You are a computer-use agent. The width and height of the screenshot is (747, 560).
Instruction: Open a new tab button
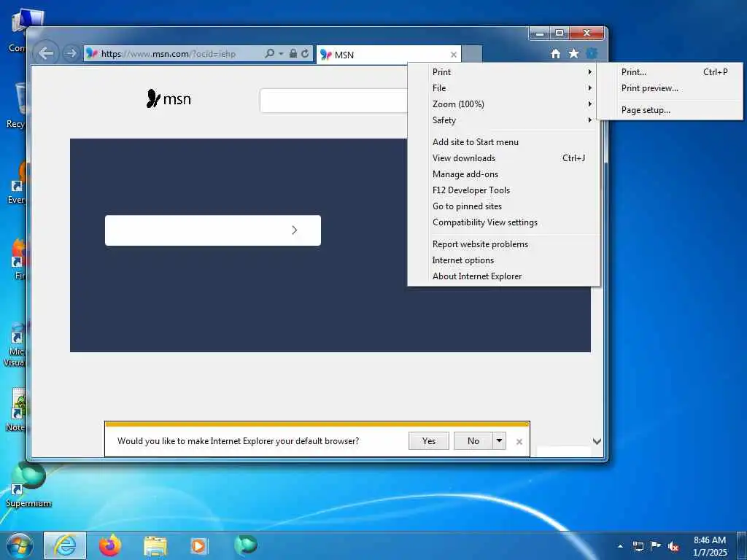click(x=472, y=54)
